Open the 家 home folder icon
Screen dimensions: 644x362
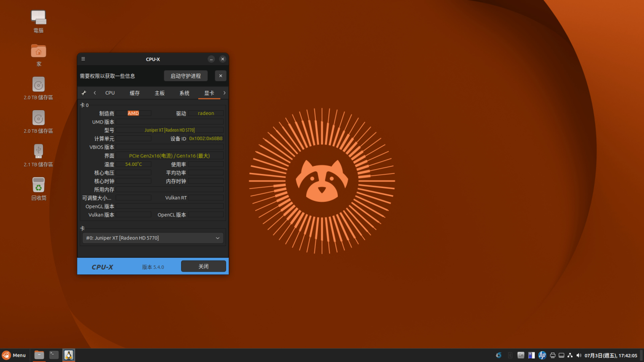39,55
